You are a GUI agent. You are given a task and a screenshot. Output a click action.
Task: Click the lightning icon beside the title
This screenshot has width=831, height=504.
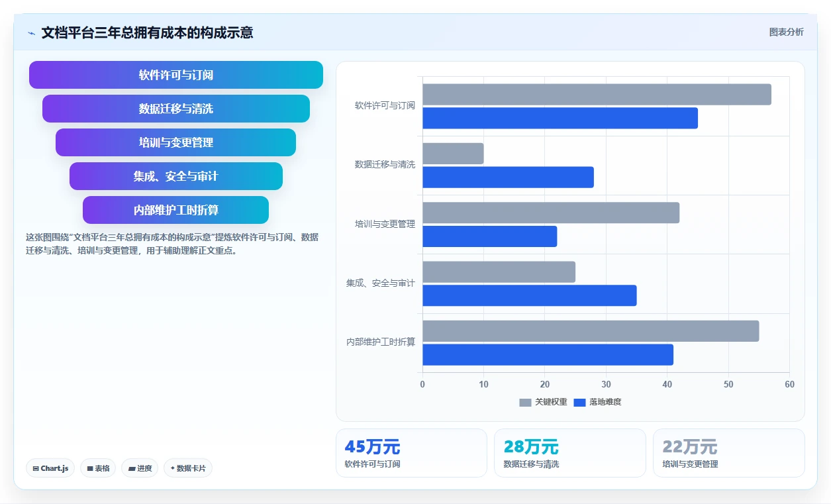click(x=31, y=33)
